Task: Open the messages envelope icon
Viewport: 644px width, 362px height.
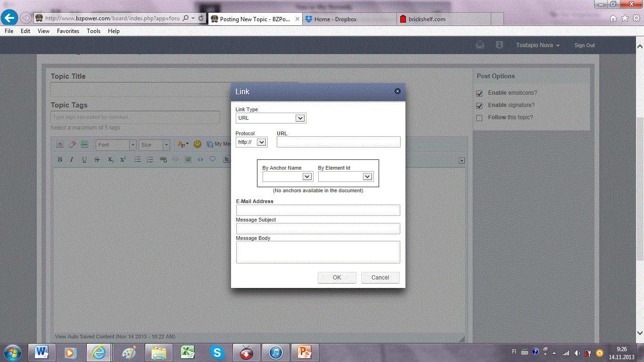Action: click(480, 45)
